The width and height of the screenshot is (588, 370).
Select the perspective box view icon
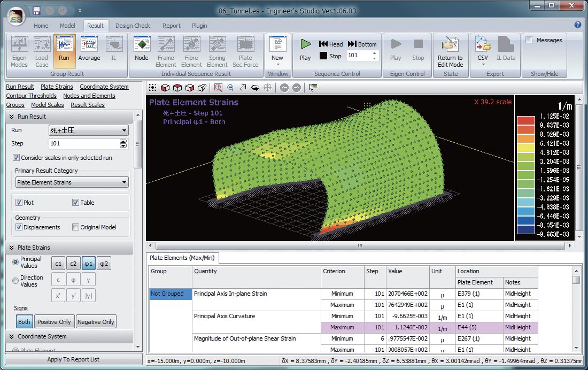[202, 88]
